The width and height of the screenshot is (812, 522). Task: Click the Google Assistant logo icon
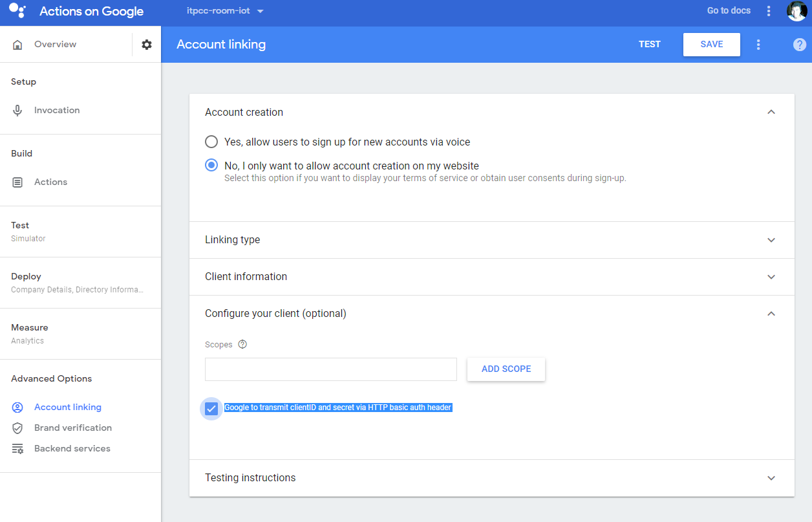tap(17, 11)
